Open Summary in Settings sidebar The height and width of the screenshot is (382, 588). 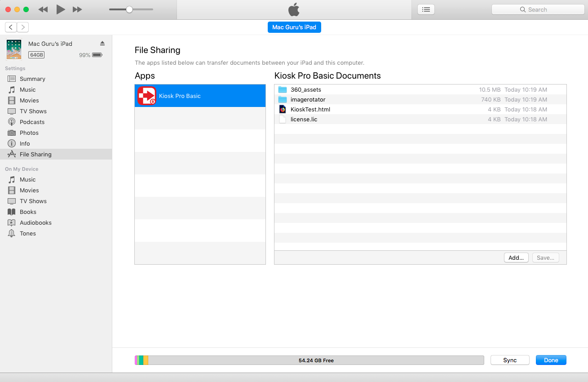coord(56,79)
